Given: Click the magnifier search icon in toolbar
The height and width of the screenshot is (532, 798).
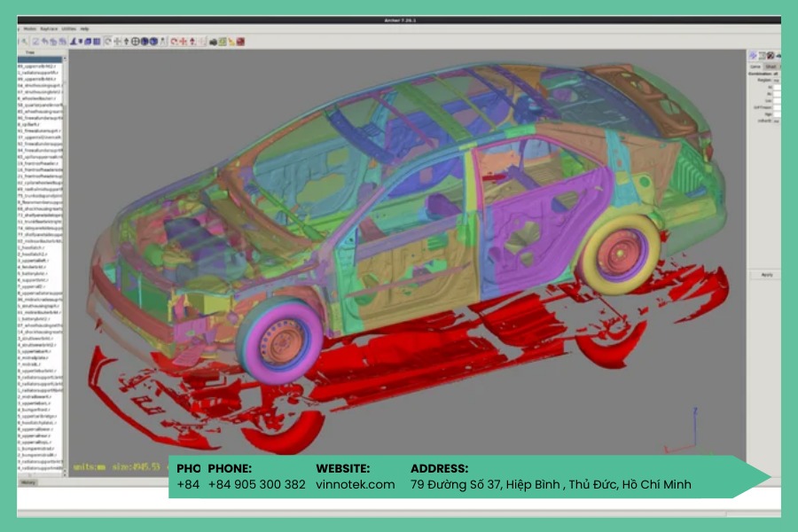Looking at the screenshot, I should [x=25, y=42].
